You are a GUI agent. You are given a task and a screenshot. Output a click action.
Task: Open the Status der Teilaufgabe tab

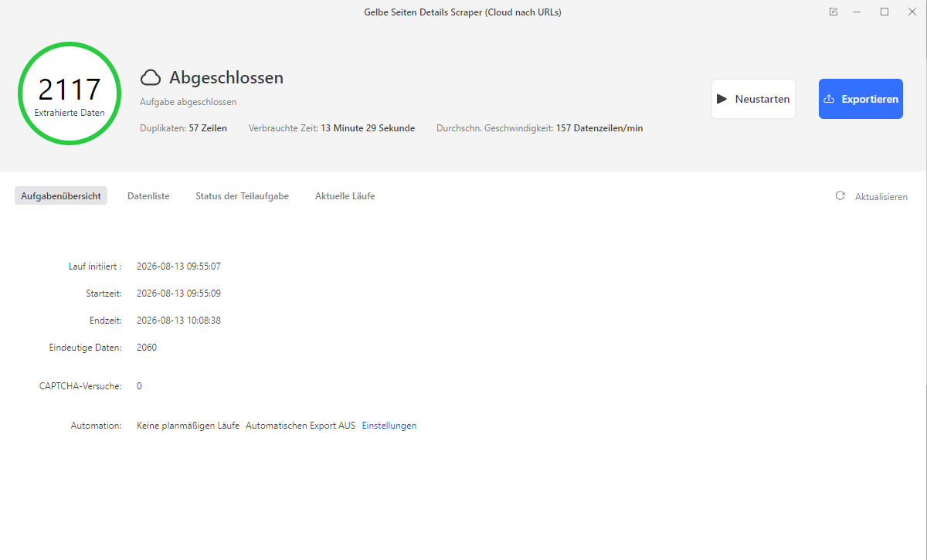tap(243, 196)
